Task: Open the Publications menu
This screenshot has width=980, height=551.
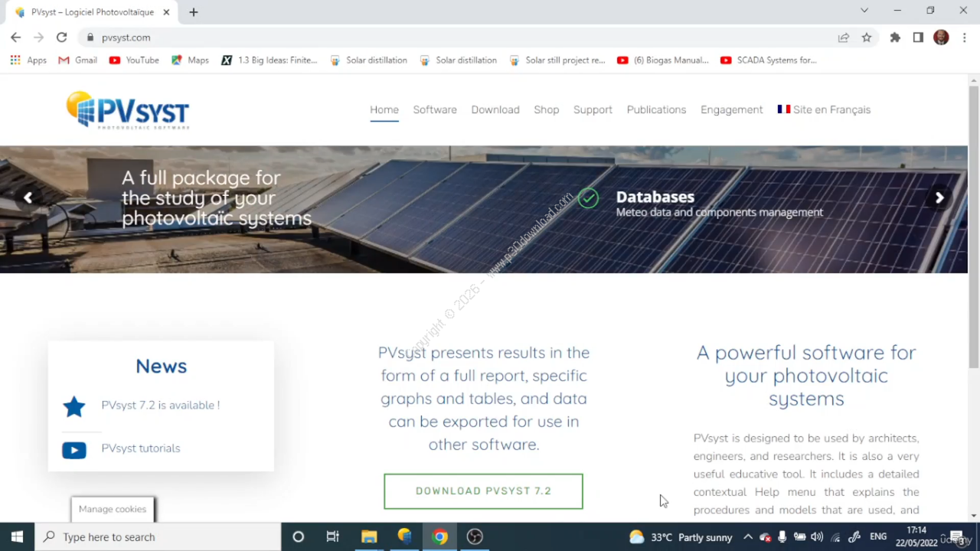Action: point(656,109)
